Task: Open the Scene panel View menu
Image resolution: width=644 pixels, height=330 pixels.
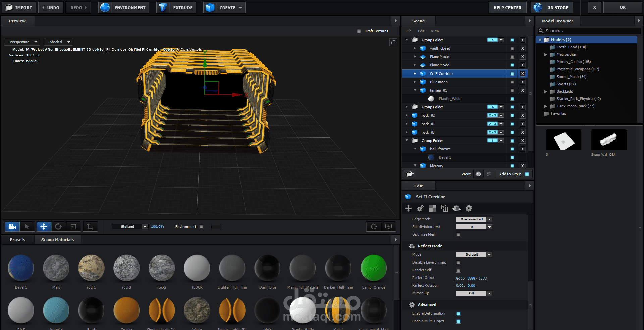Action: click(435, 31)
